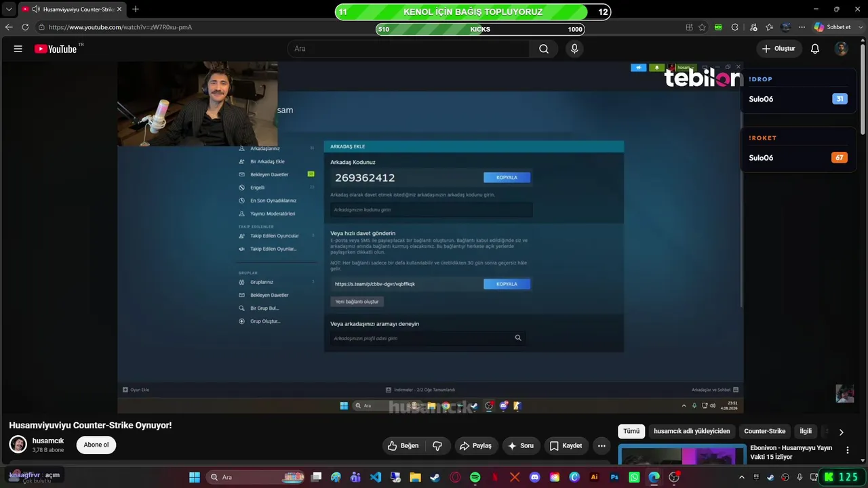
Task: Open the Ebonivon - Husamyuyu Yayın Vakti video title
Action: (x=791, y=452)
